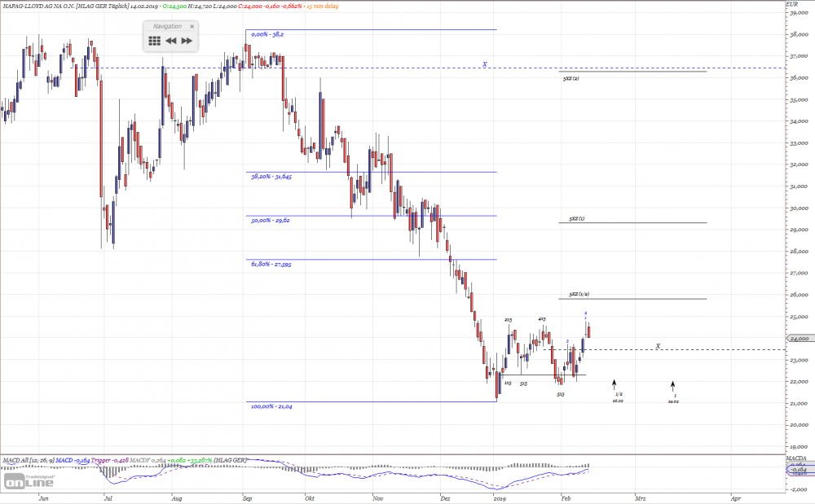815x504 pixels.
Task: Click the '4x5' wave label above candles
Action: point(542,319)
